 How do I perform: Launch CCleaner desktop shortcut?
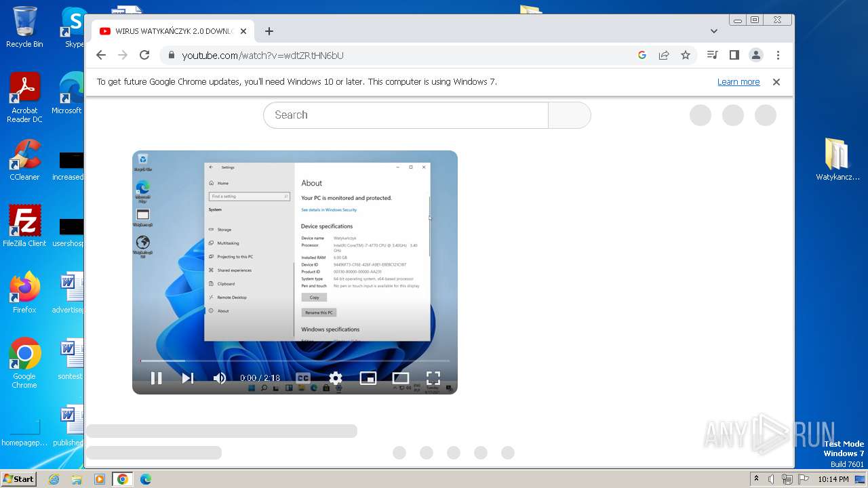tap(24, 160)
